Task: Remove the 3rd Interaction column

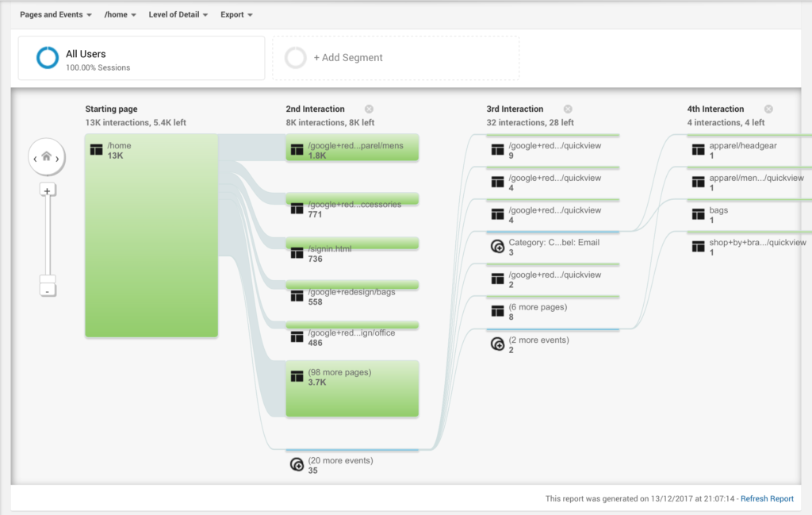Action: pos(568,109)
